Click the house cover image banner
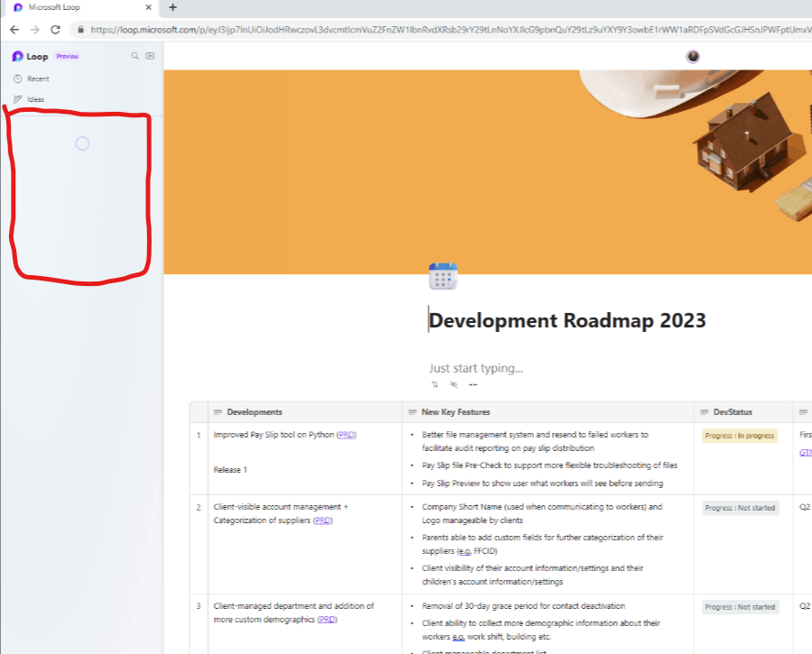The width and height of the screenshot is (812, 654). tap(487, 172)
